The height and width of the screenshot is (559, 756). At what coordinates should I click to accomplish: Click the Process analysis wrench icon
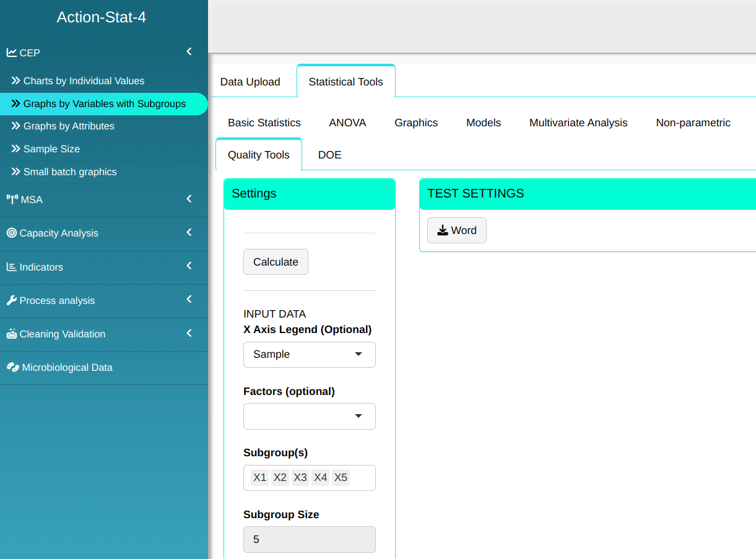tap(12, 300)
